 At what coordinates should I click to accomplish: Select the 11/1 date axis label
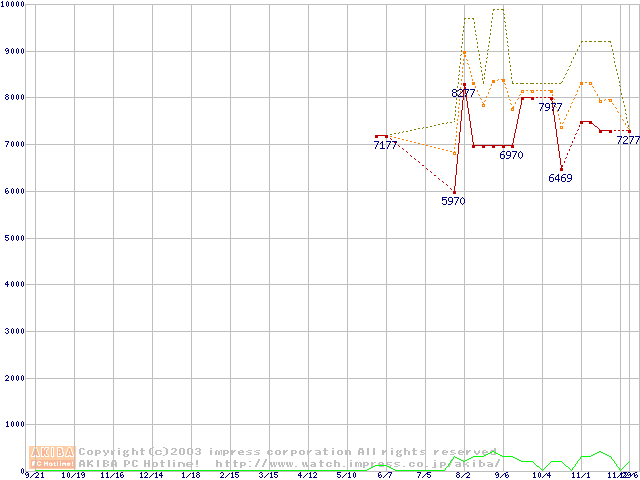pos(580,476)
